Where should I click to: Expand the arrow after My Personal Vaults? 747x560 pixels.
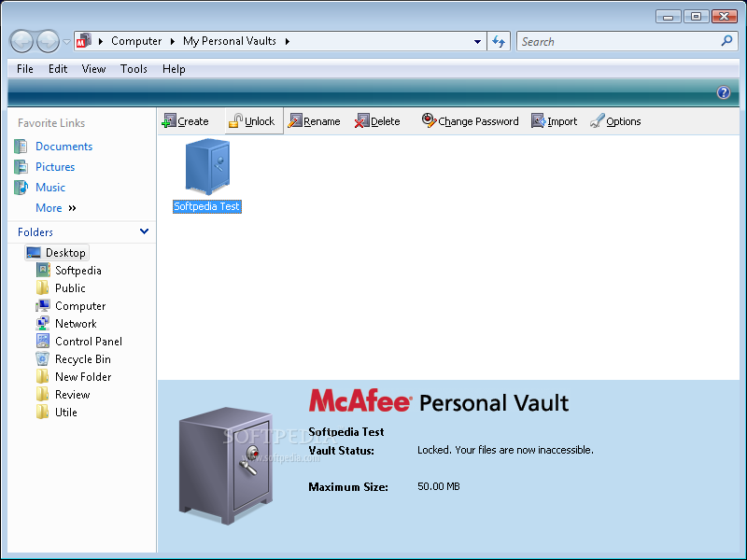(288, 41)
